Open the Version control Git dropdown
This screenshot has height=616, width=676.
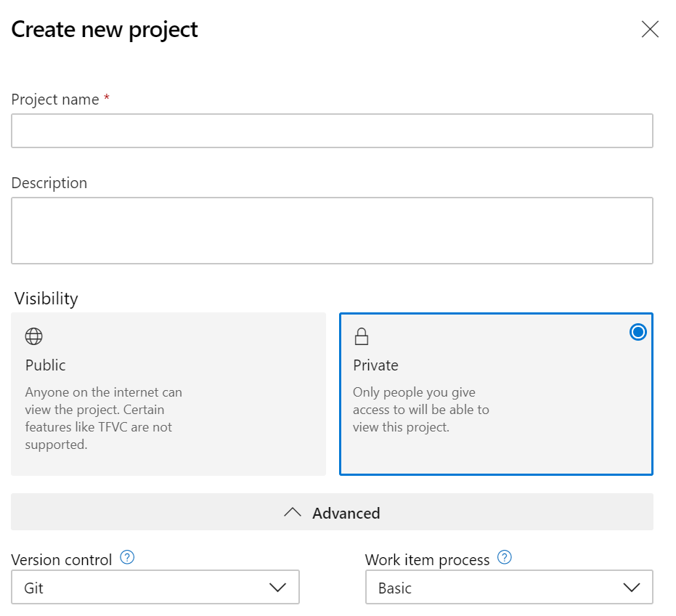(x=155, y=588)
